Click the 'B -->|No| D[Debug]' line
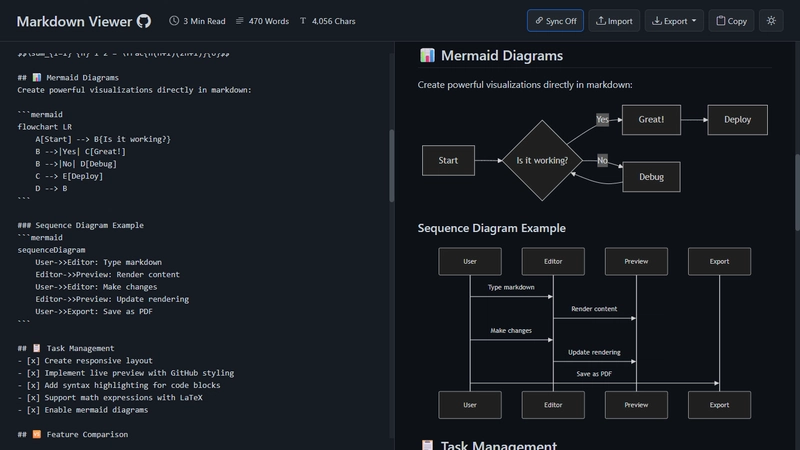The height and width of the screenshot is (450, 800). (76, 164)
